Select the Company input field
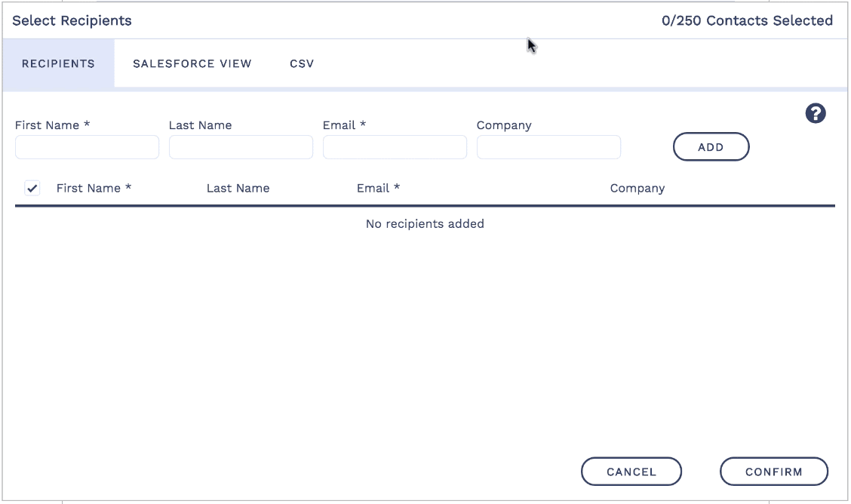The image size is (851, 504). pos(548,147)
